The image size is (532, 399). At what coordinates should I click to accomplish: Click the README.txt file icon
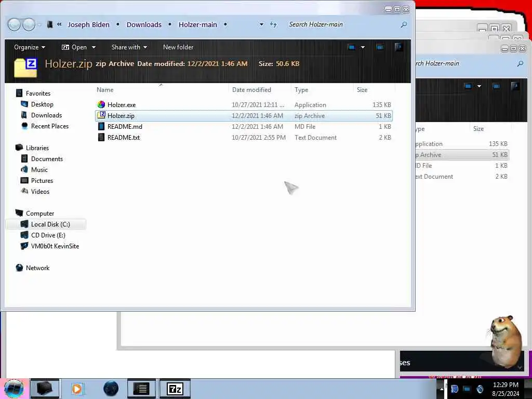pyautogui.click(x=101, y=137)
